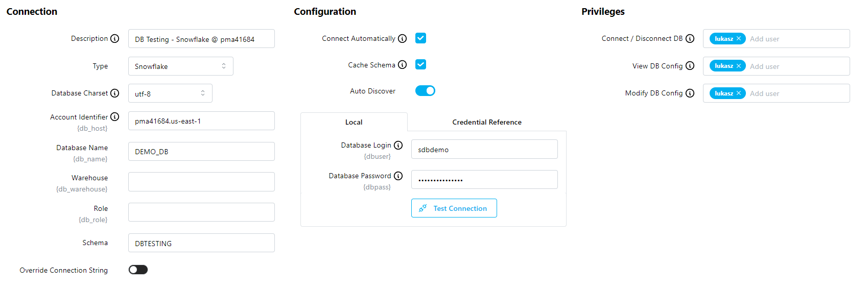868x289 pixels.
Task: Click the Account Identifier info icon
Action: click(x=115, y=117)
